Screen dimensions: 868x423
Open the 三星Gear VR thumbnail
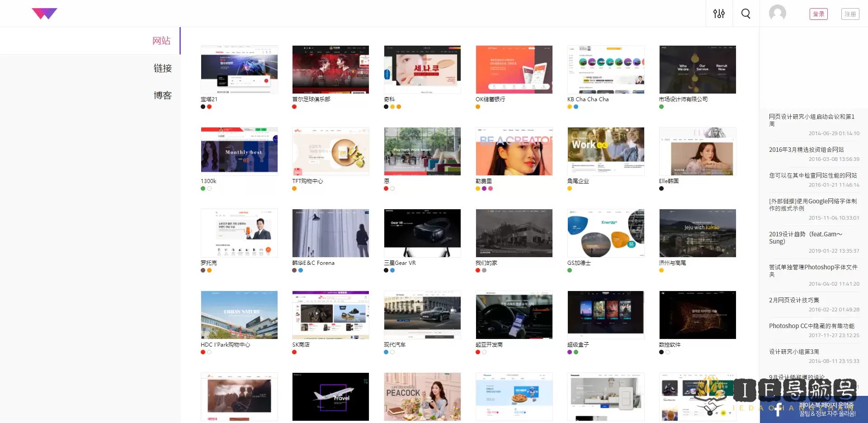click(x=422, y=233)
